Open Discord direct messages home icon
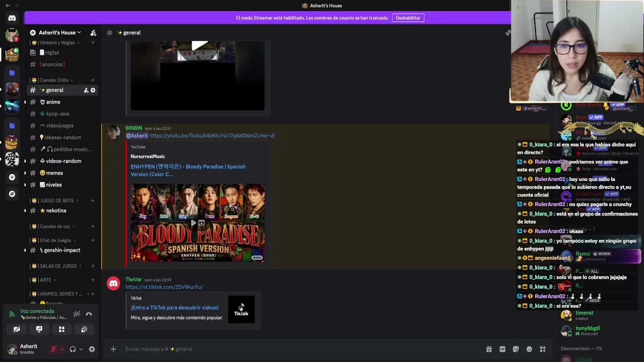This screenshot has width=644, height=362. (x=12, y=18)
